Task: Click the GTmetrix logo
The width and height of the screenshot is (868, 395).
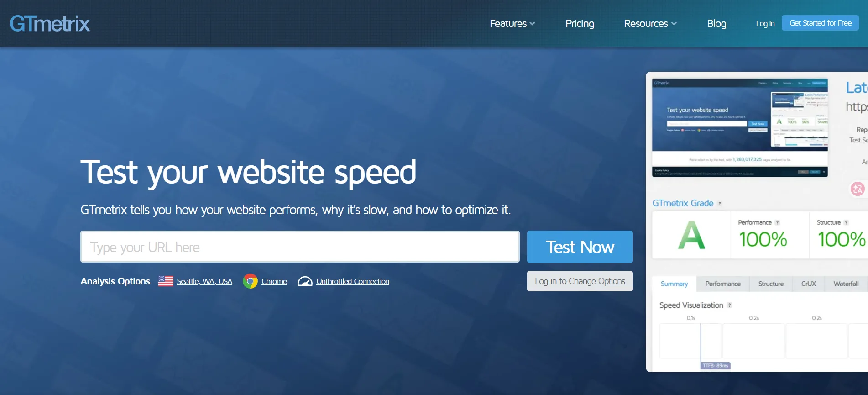Action: tap(50, 23)
